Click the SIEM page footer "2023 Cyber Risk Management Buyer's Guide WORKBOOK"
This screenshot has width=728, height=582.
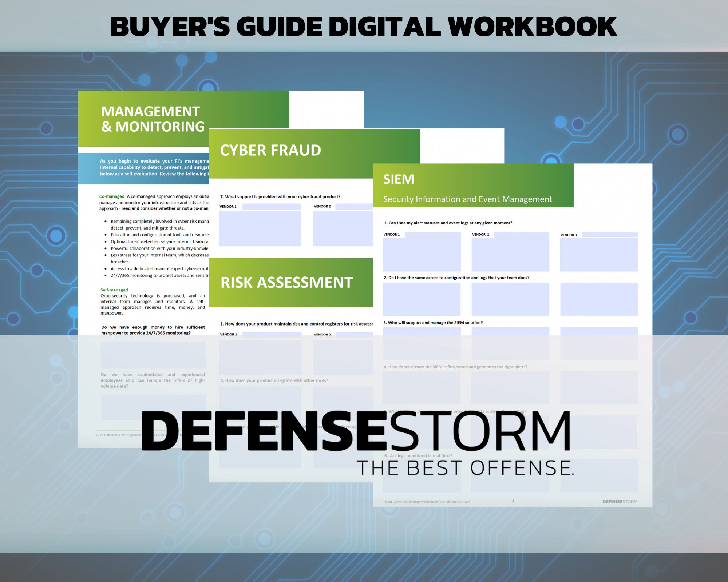tap(427, 502)
